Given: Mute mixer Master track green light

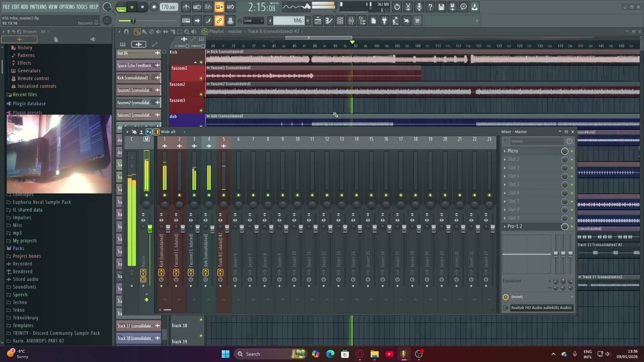Looking at the screenshot, I should pos(146,195).
